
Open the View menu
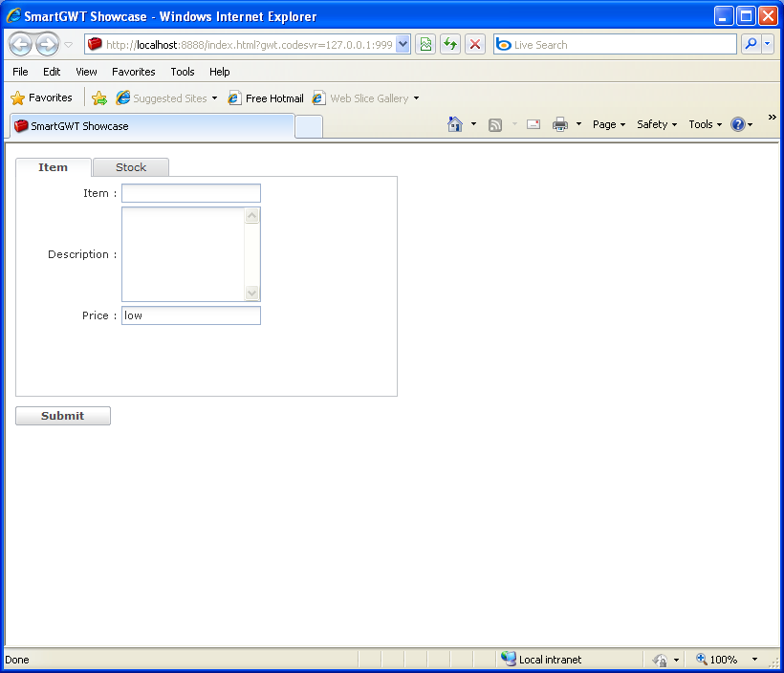[86, 72]
